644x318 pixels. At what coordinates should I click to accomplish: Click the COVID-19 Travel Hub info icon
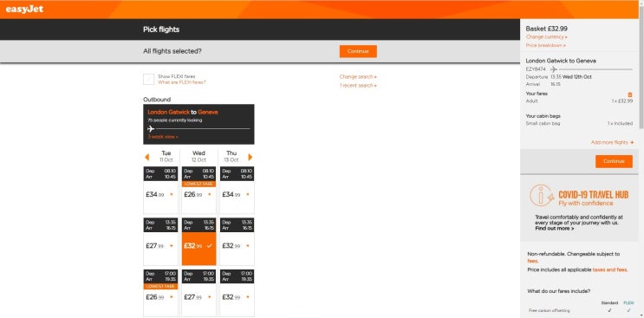[x=542, y=195]
